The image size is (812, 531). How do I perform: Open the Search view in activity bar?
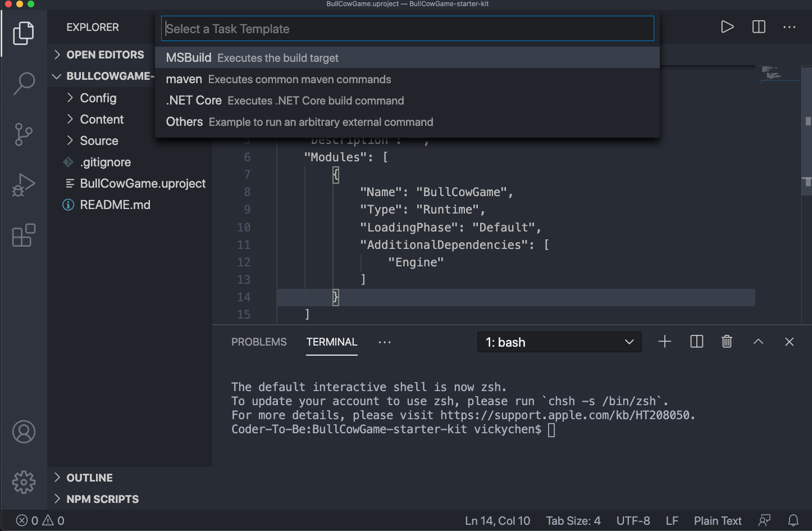[24, 84]
